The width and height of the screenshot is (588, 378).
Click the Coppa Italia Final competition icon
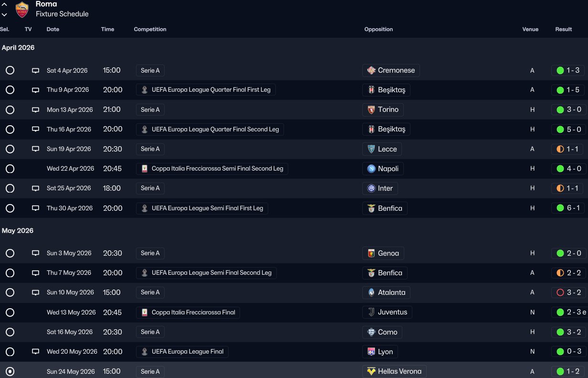click(x=145, y=313)
